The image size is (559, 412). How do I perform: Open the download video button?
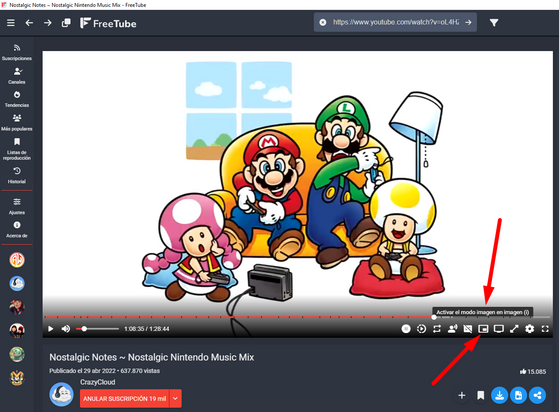pyautogui.click(x=499, y=395)
